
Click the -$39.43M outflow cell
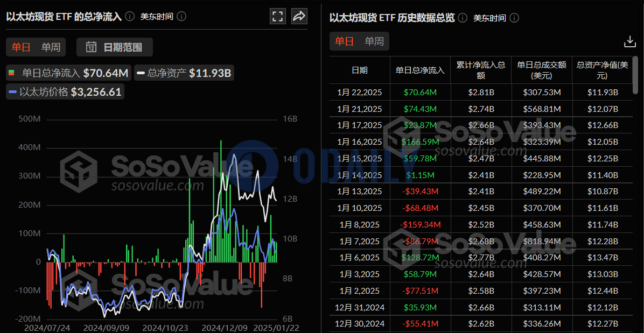click(x=420, y=192)
